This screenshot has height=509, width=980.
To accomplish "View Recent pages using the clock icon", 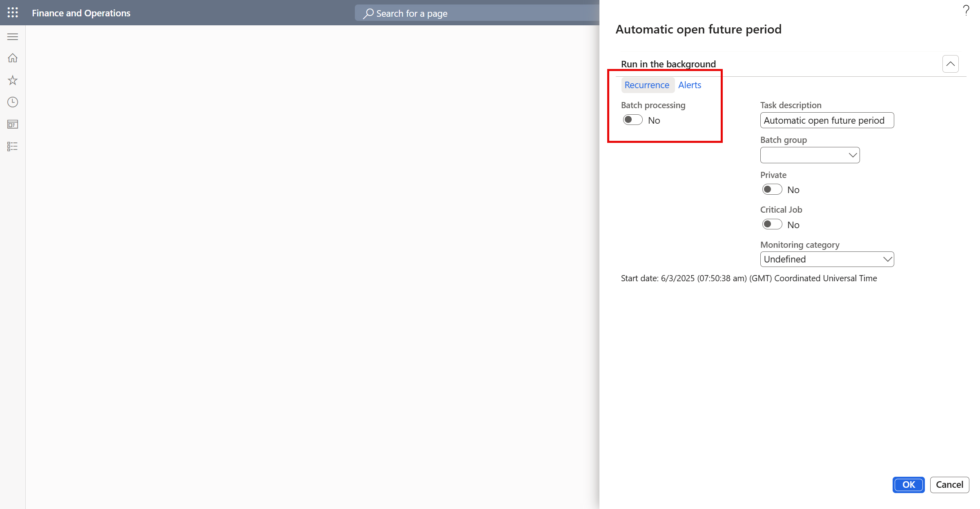I will (12, 102).
